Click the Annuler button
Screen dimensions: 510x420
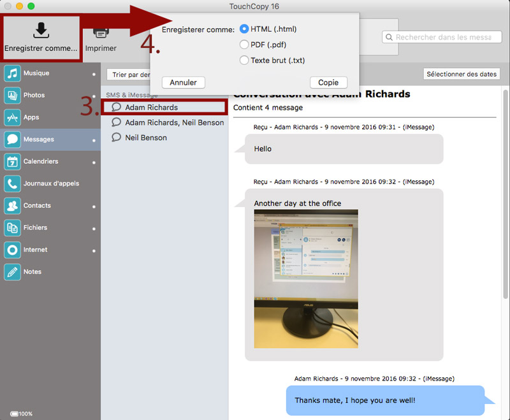pos(184,83)
